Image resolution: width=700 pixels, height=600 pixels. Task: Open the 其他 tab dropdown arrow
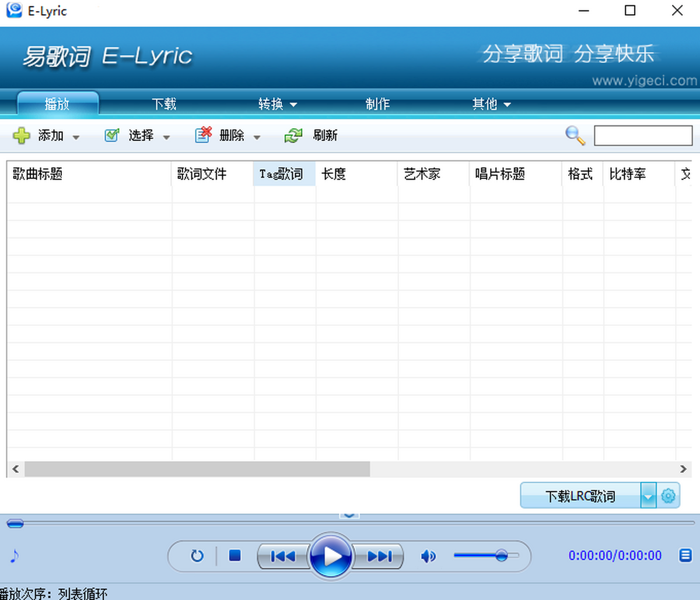pos(507,105)
